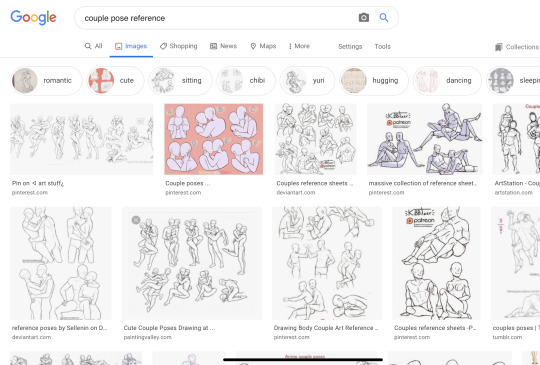Filter results by cute chip
The image size is (540, 365).
115,81
